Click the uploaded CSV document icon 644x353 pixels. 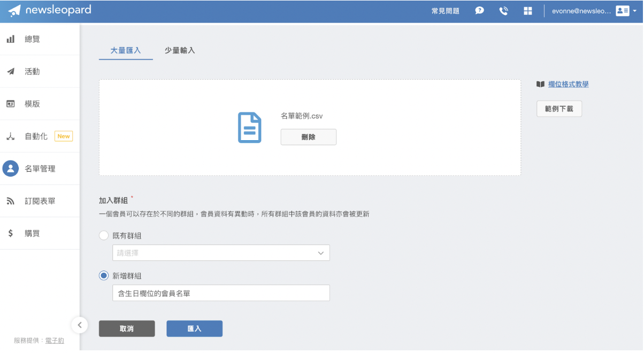coord(250,128)
